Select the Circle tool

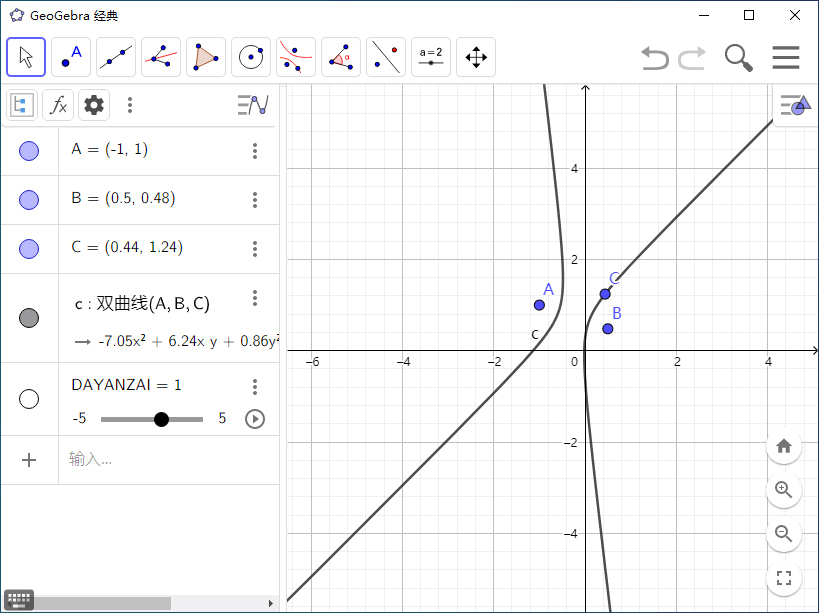point(250,57)
